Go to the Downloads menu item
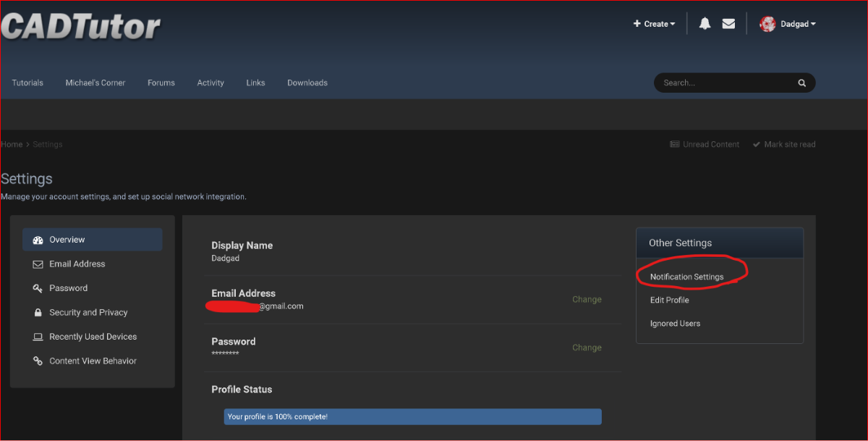This screenshot has height=441, width=868. pos(307,83)
